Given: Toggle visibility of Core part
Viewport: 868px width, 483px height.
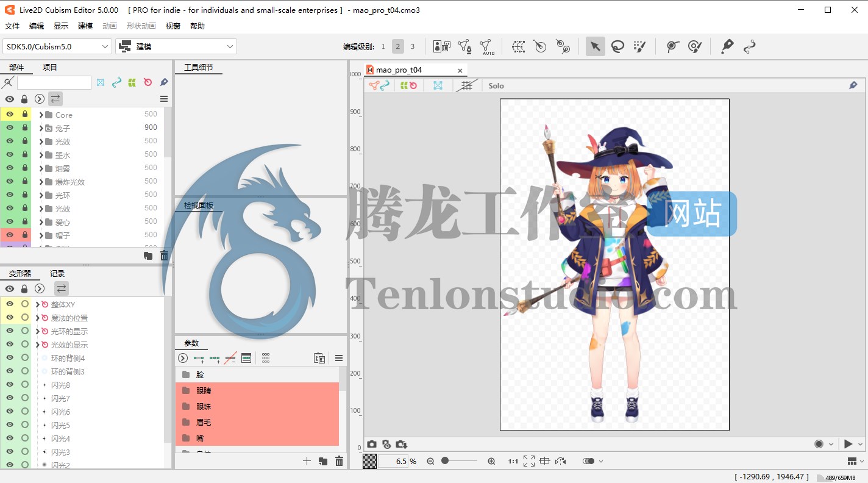Looking at the screenshot, I should tap(10, 114).
